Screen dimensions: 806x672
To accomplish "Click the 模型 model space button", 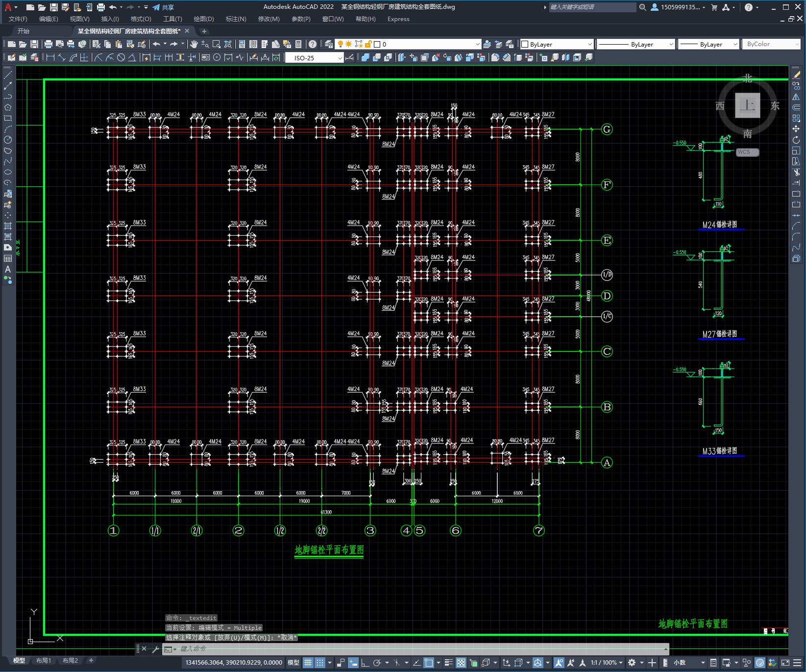I will [x=293, y=663].
